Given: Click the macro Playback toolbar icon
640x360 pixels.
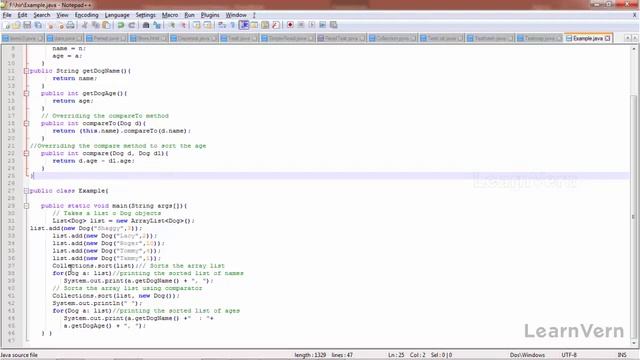Looking at the screenshot, I should coord(311,25).
